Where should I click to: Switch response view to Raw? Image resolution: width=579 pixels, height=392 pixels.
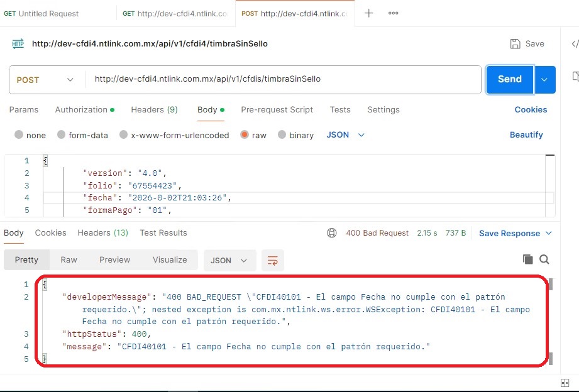(x=69, y=260)
